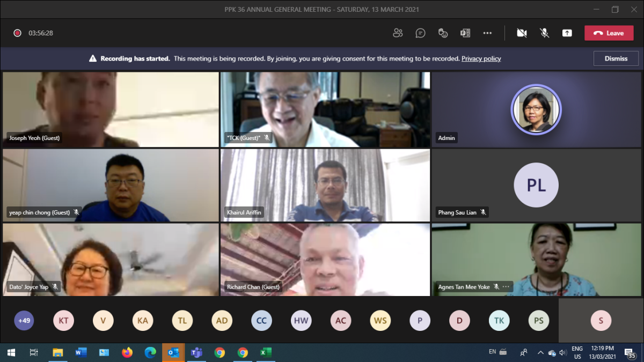The width and height of the screenshot is (644, 362).
Task: Select the D participant avatar
Action: 459,321
